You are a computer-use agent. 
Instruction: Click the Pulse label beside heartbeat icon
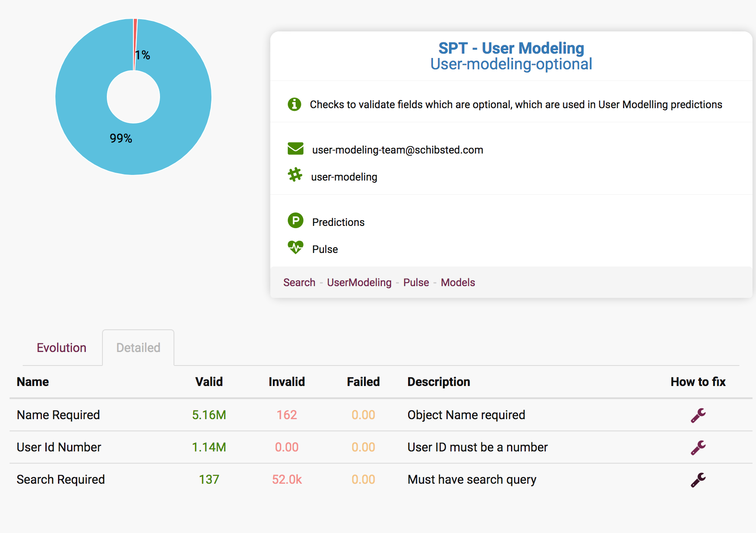coord(325,249)
